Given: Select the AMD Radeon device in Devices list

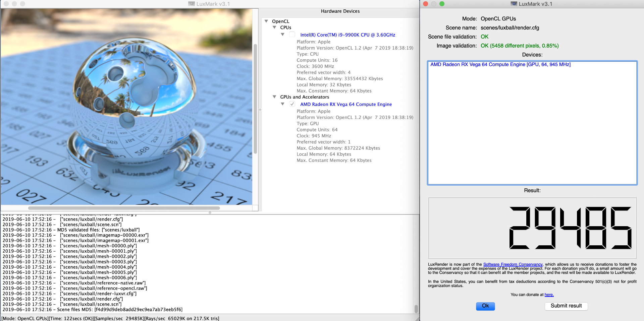Looking at the screenshot, I should [x=500, y=64].
